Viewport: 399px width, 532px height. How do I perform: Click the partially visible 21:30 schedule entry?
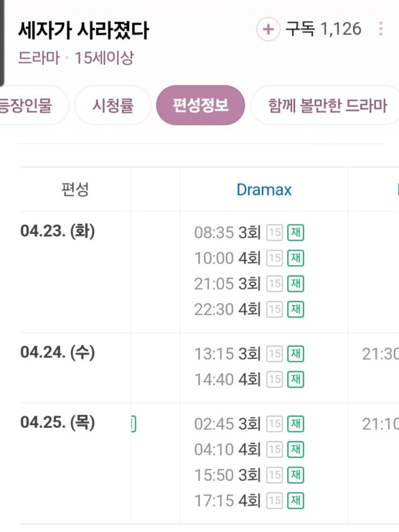(380, 354)
